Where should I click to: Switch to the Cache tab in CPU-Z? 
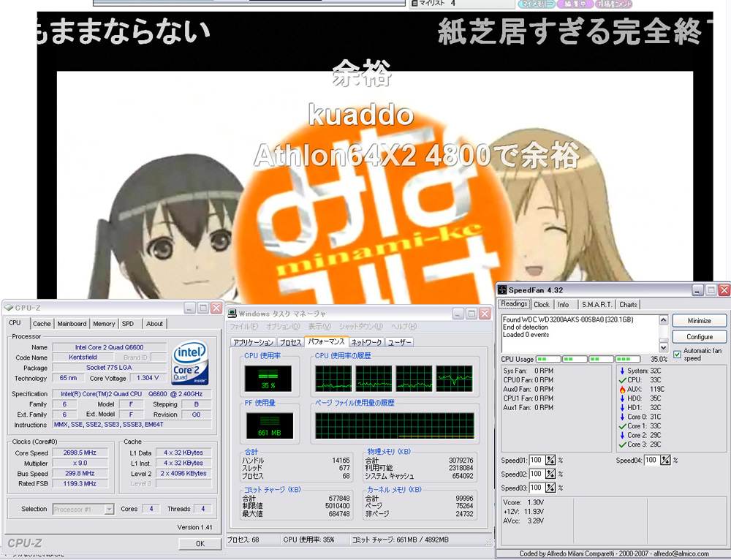tap(42, 324)
